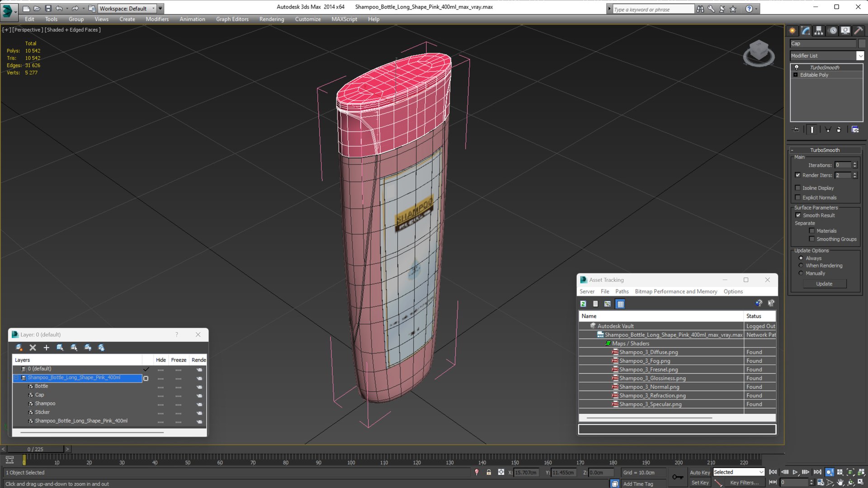Click the Set Keys key icon
Viewport: 868px width, 488px height.
[678, 477]
